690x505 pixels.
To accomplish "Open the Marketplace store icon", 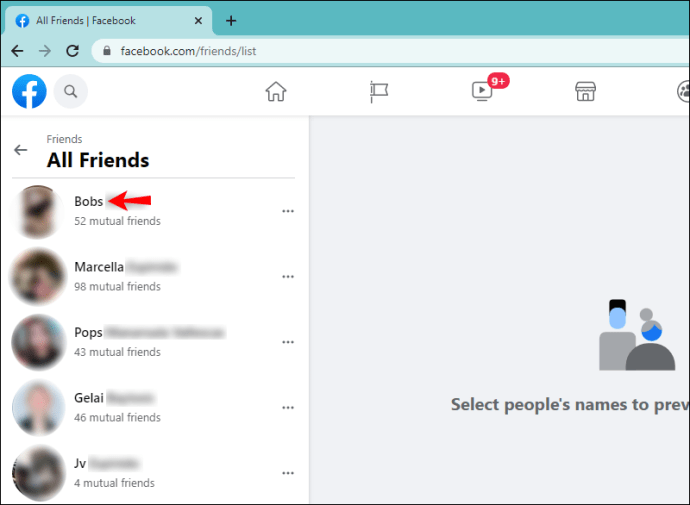I will pos(585,91).
